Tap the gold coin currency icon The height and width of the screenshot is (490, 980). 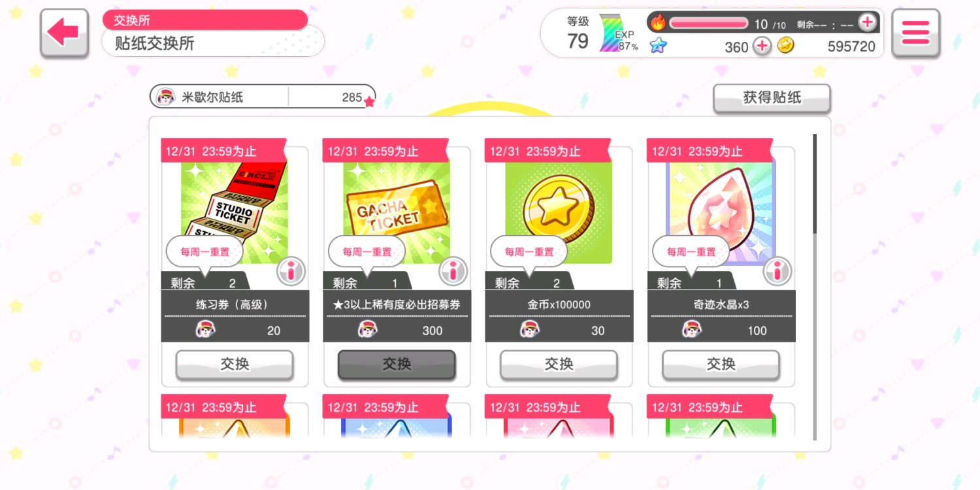tap(786, 46)
